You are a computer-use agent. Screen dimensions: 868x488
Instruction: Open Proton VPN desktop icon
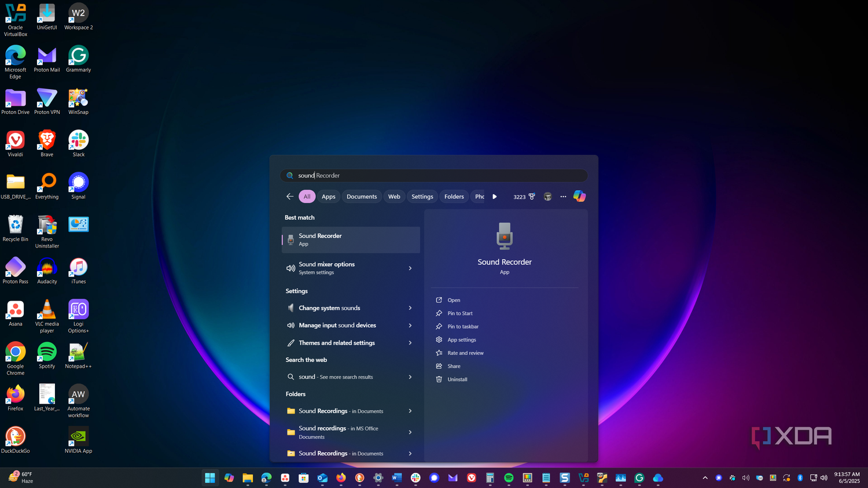(x=47, y=102)
